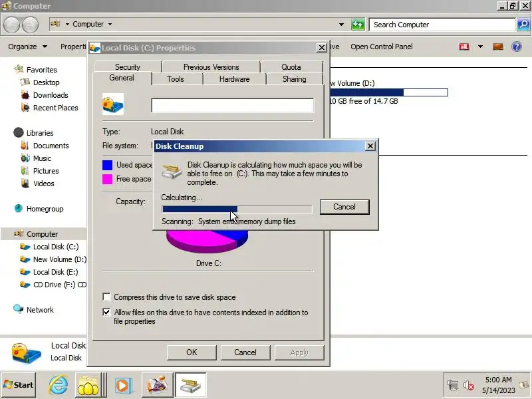Open the Videos library icon

click(25, 184)
